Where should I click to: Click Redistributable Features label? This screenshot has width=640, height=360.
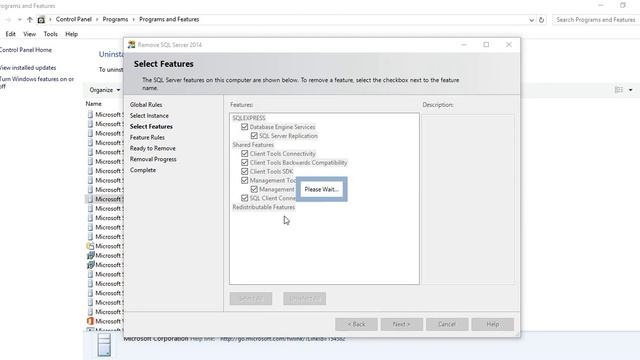[264, 207]
